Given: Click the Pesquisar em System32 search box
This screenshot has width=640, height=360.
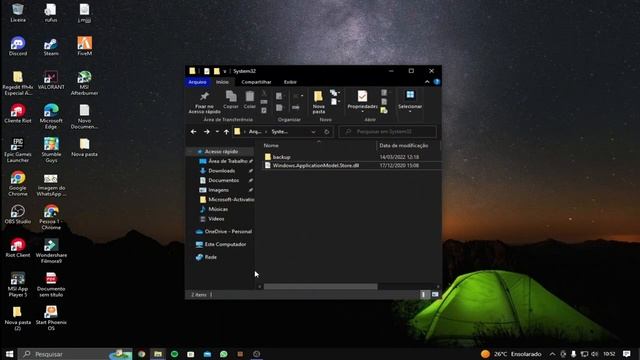Looking at the screenshot, I should pyautogui.click(x=387, y=132).
